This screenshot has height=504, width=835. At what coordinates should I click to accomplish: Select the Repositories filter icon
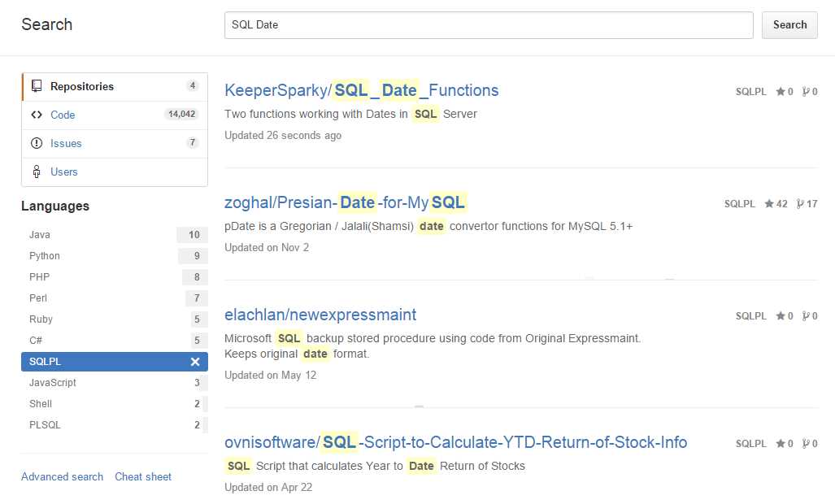[36, 85]
